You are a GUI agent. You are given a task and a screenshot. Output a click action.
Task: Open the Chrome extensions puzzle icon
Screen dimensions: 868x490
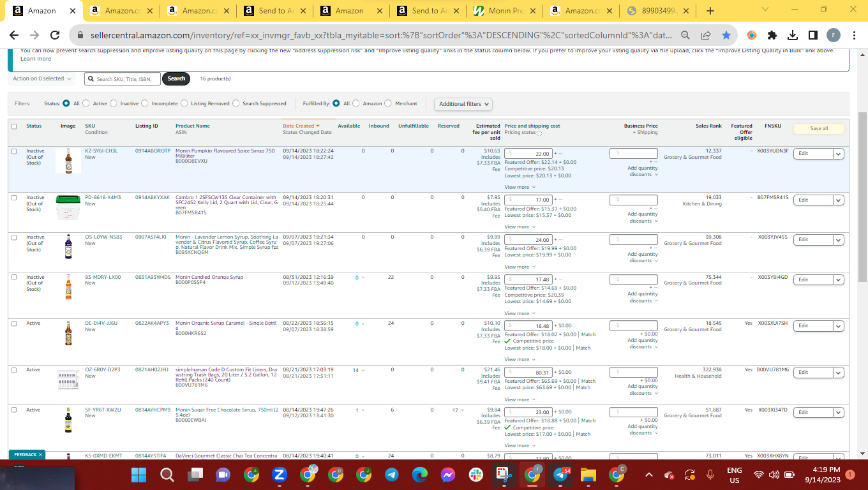[x=772, y=35]
